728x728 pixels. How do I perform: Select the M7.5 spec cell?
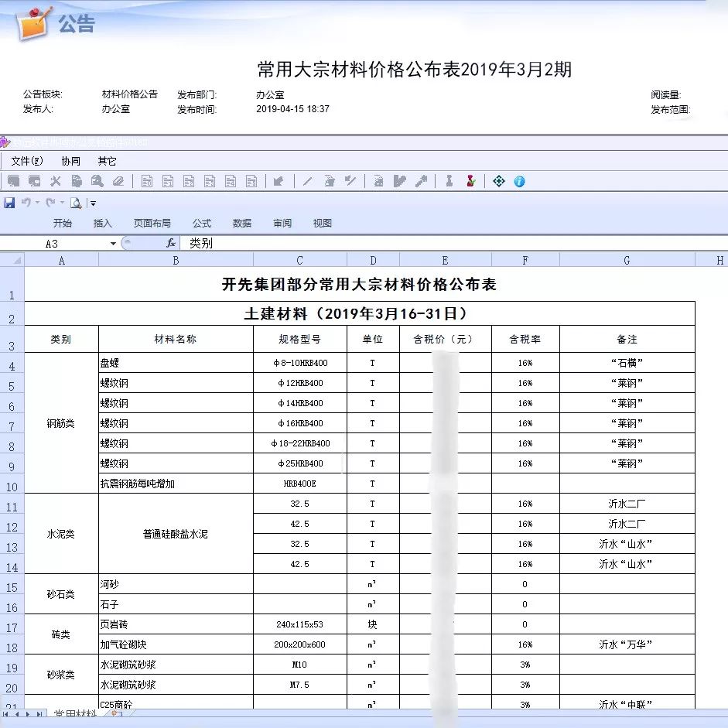tap(300, 685)
